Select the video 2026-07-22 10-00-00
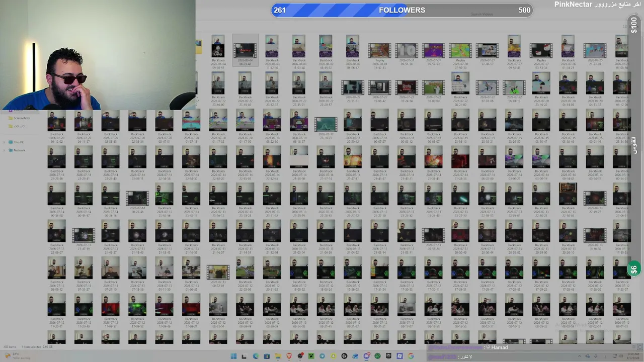The image size is (644, 362). pyautogui.click(x=433, y=91)
